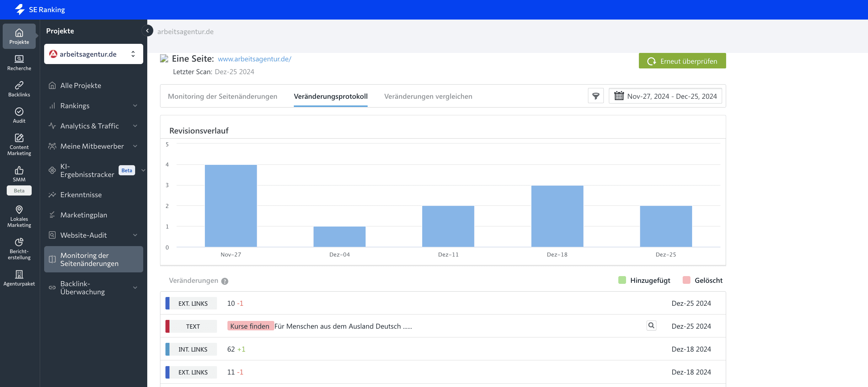
Task: Click the refresh icon in Erneut überprüfen
Action: (x=651, y=61)
